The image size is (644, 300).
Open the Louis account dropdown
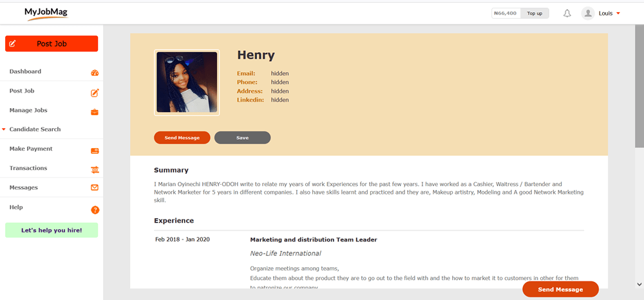609,13
